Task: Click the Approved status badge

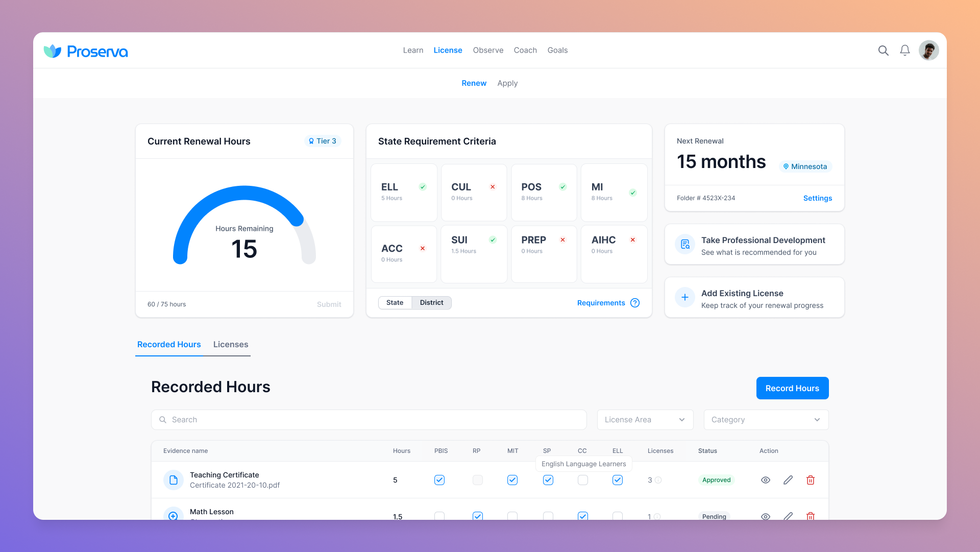Action: pyautogui.click(x=716, y=480)
